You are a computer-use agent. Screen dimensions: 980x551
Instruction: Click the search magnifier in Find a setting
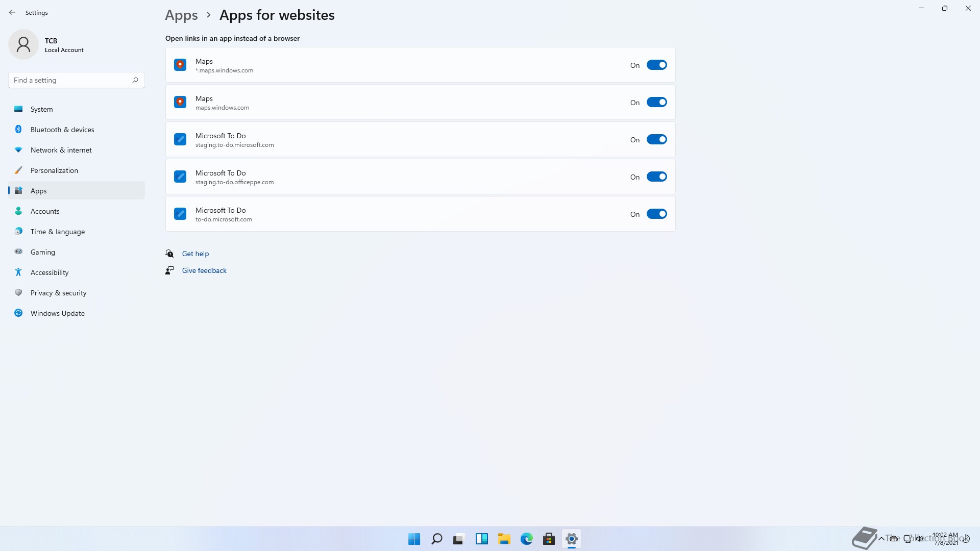coord(135,80)
